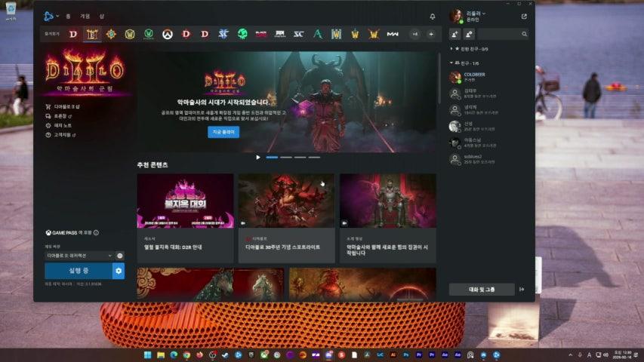
Task: Select the Warcraft III framed W icon
Action: pos(337,34)
